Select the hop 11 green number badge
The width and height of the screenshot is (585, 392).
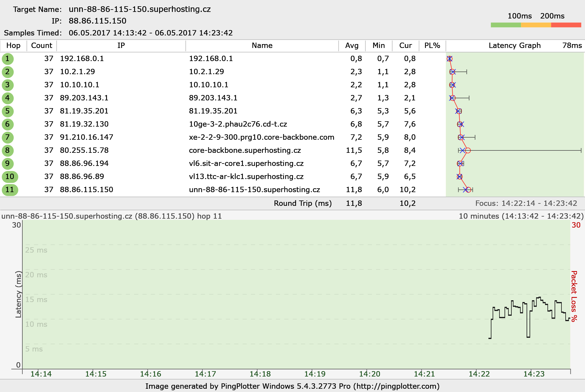10,190
